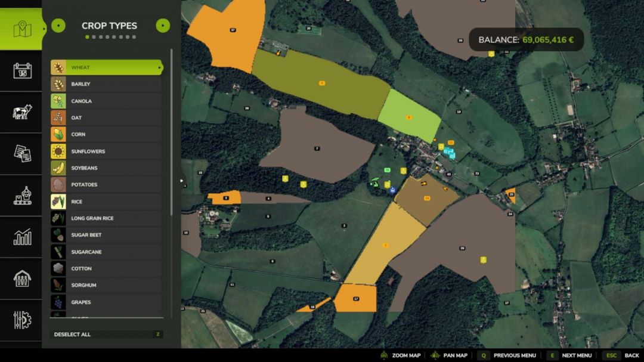Collapse the map panel with the side chevron
The width and height of the screenshot is (644, 362).
point(181,180)
